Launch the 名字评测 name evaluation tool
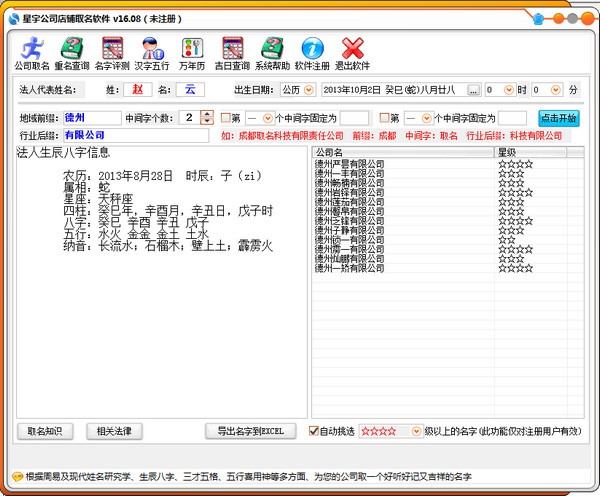 (112, 54)
